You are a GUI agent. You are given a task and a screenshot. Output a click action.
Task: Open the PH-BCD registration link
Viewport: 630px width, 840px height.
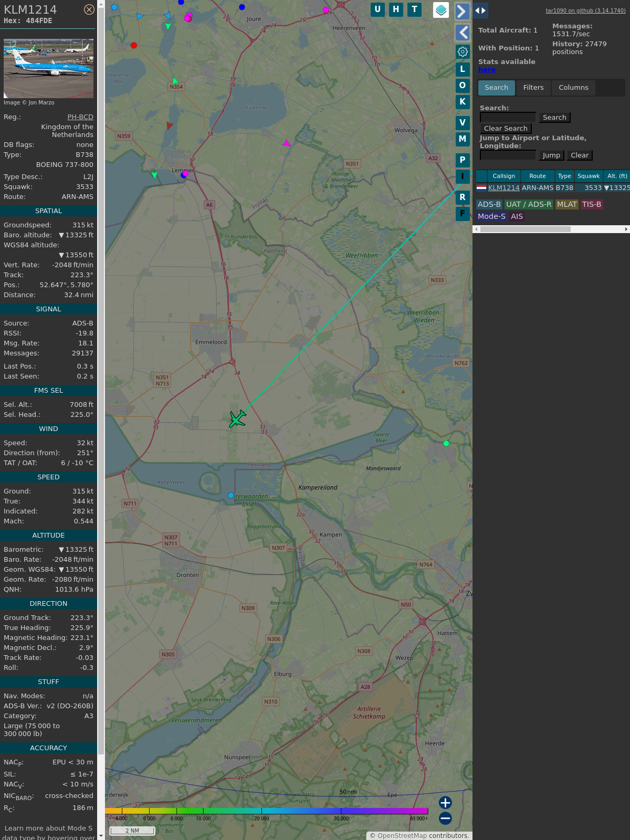coord(80,117)
